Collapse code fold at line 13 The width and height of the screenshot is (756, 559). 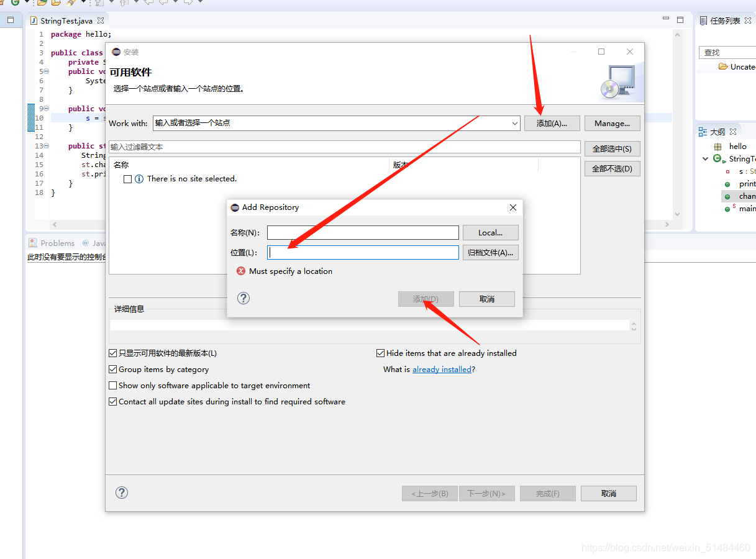[46, 146]
